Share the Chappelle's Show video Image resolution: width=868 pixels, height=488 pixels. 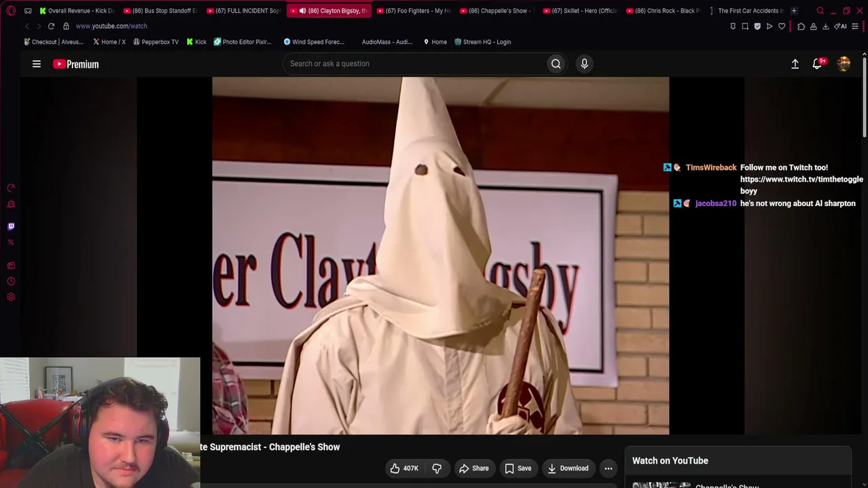click(474, 468)
